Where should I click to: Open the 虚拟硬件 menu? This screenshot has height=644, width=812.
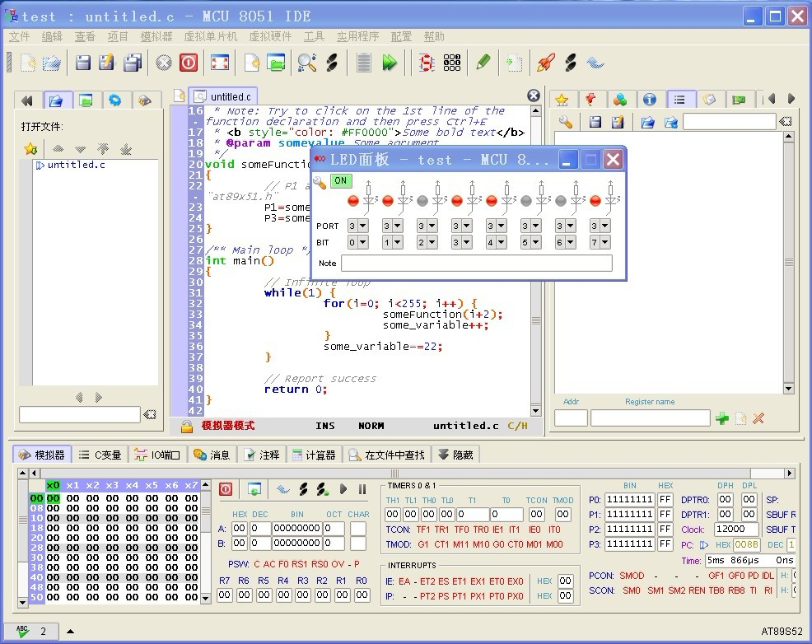[270, 36]
